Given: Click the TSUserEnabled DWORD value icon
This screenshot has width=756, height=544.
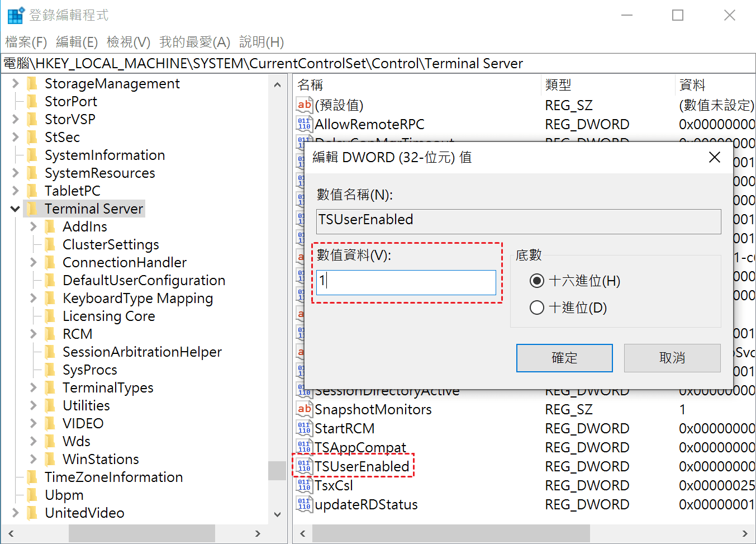Looking at the screenshot, I should coord(304,466).
